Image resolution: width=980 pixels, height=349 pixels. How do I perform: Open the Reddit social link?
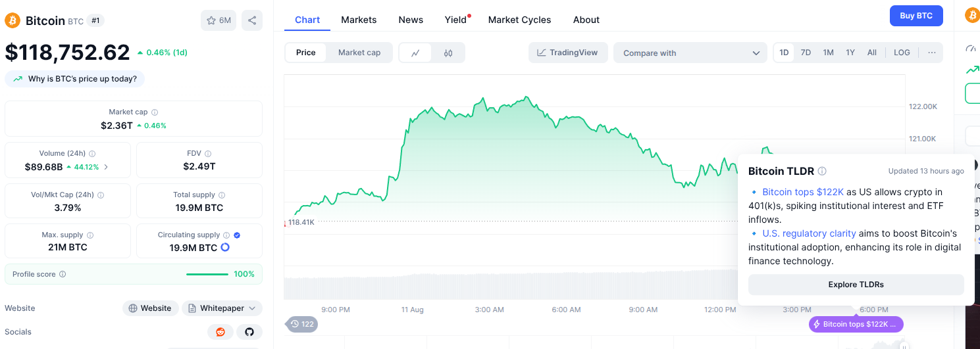pyautogui.click(x=220, y=332)
